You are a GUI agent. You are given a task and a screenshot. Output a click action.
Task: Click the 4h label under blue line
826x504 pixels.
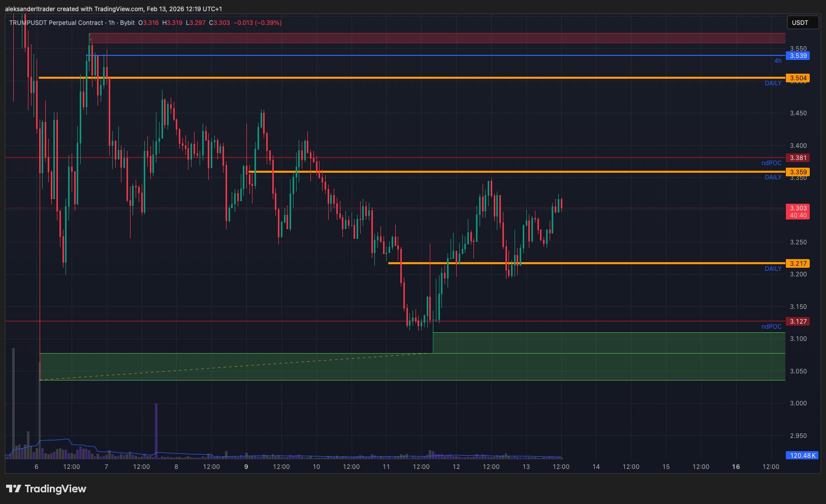click(x=778, y=61)
